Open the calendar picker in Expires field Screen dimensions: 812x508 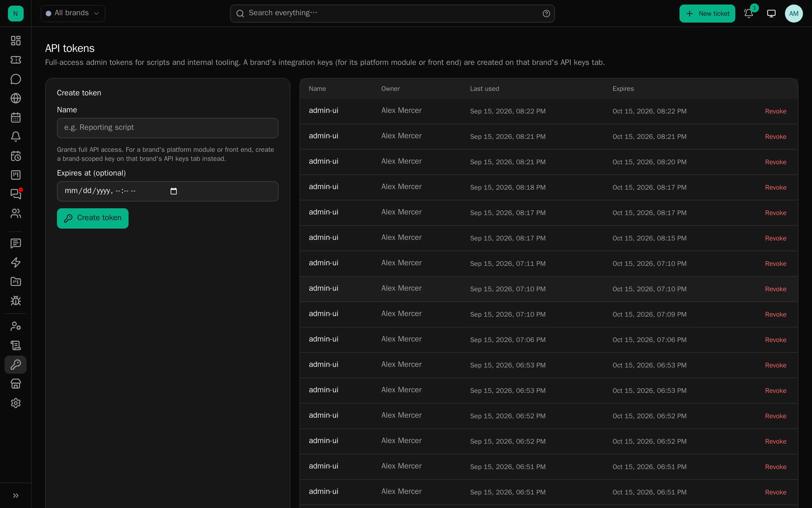pyautogui.click(x=173, y=191)
